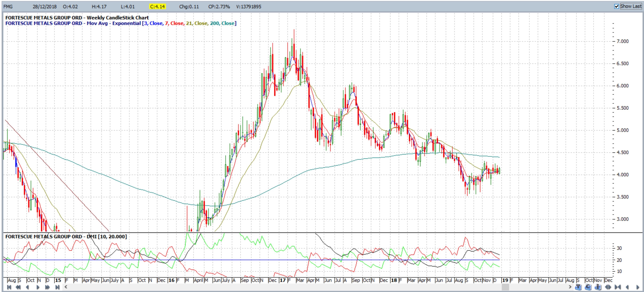Jump to the first bar of the chart
Screen dimensions: 644x292
click(9, 287)
